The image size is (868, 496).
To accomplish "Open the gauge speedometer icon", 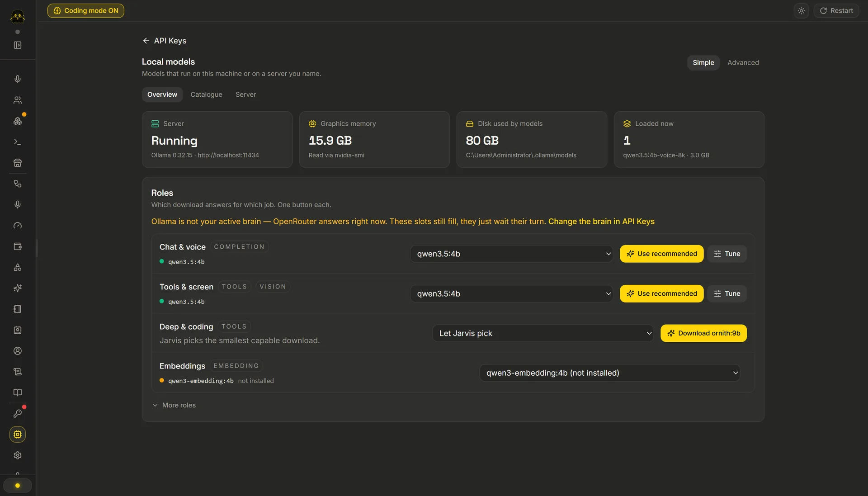I will pyautogui.click(x=18, y=226).
